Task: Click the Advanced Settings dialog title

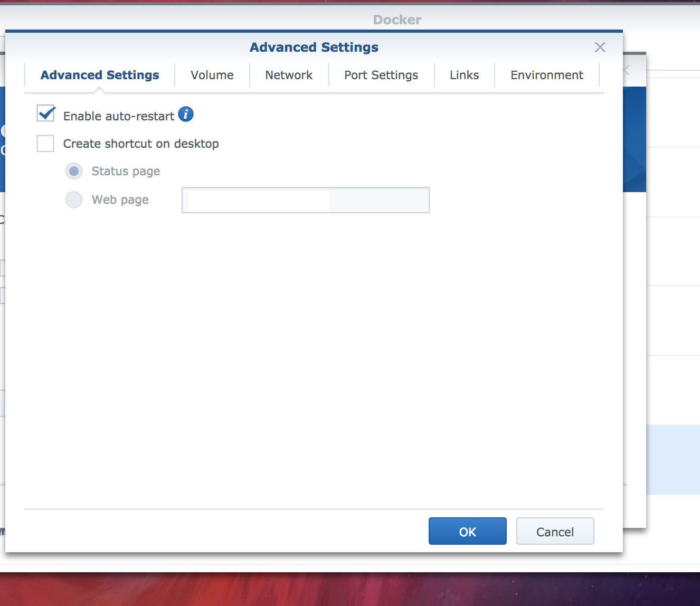Action: tap(314, 48)
